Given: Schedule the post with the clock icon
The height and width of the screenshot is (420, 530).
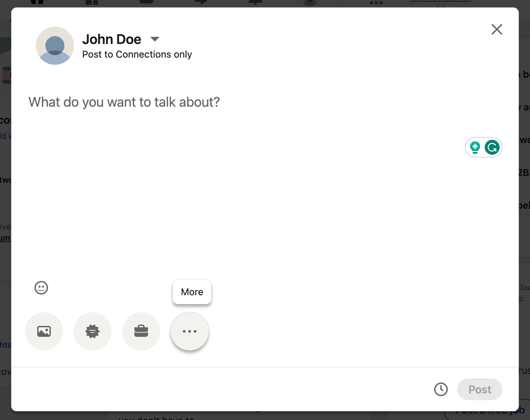Looking at the screenshot, I should 441,389.
